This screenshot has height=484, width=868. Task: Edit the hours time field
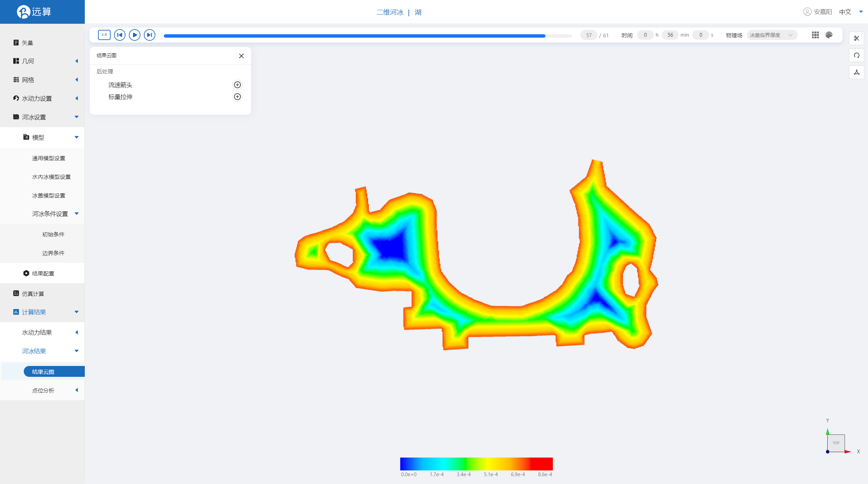(645, 35)
